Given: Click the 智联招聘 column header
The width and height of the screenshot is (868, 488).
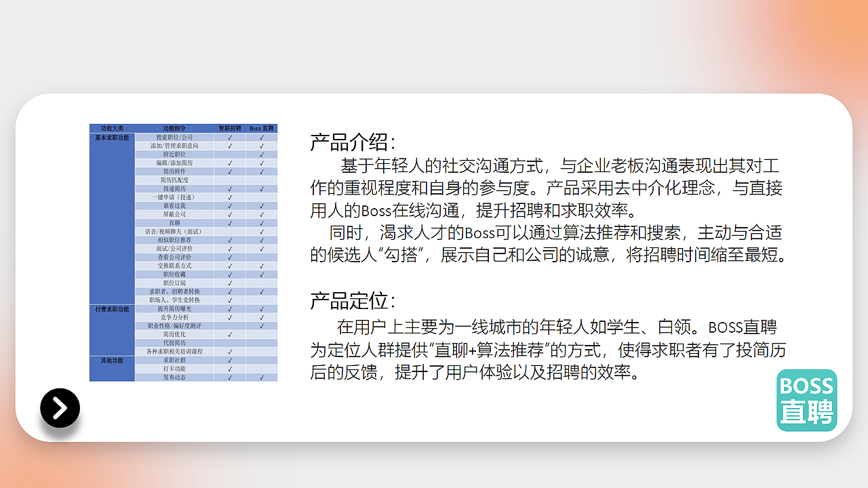Looking at the screenshot, I should click(x=230, y=128).
